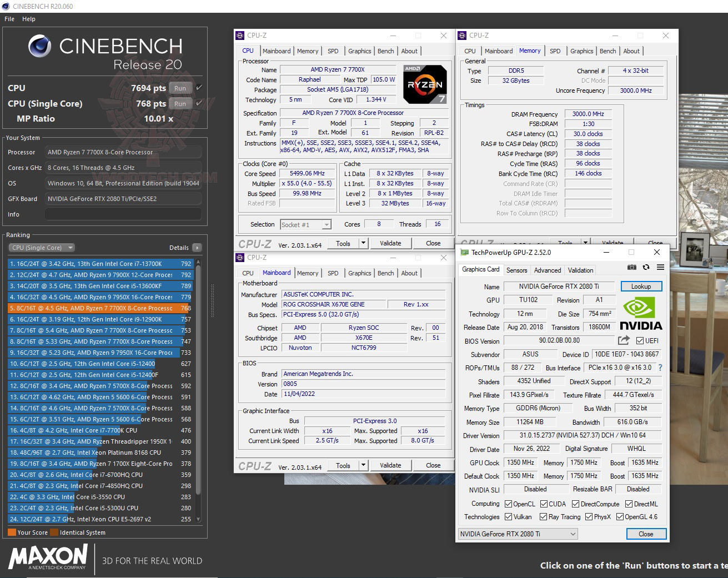Toggle the UEFI checkbox

pyautogui.click(x=640, y=340)
